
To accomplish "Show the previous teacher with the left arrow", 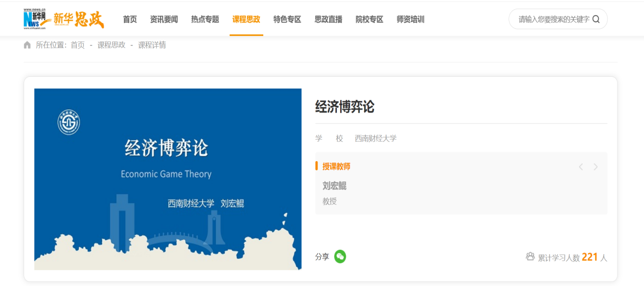I will coord(581,167).
